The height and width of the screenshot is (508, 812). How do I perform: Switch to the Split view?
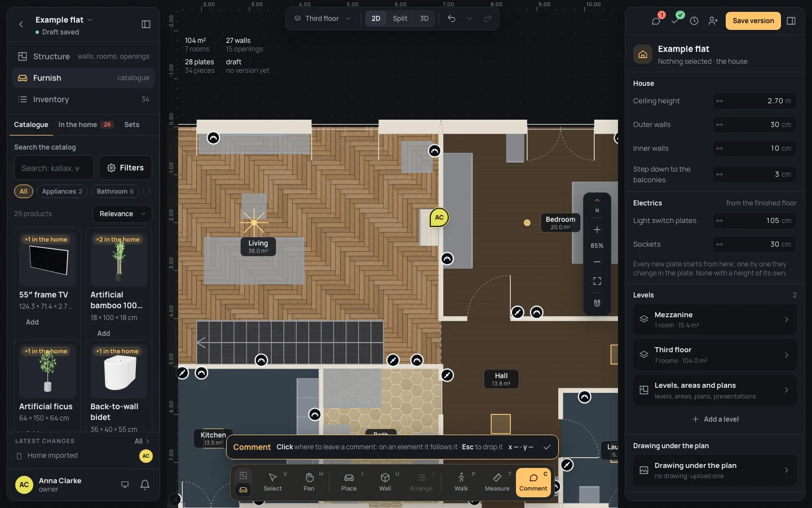click(400, 19)
